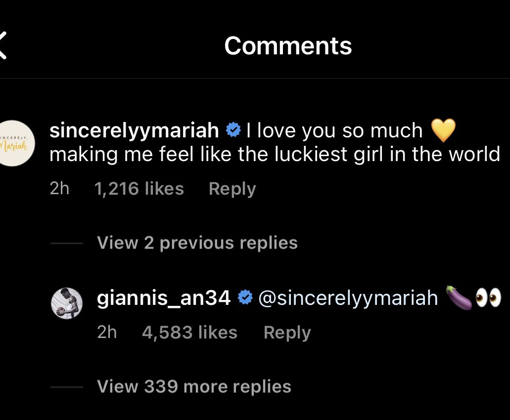Expand View 2 previous replies

click(x=197, y=243)
